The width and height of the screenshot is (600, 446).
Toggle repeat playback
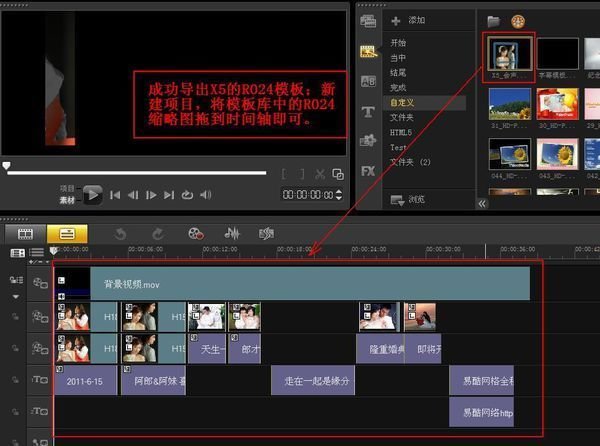(187, 195)
